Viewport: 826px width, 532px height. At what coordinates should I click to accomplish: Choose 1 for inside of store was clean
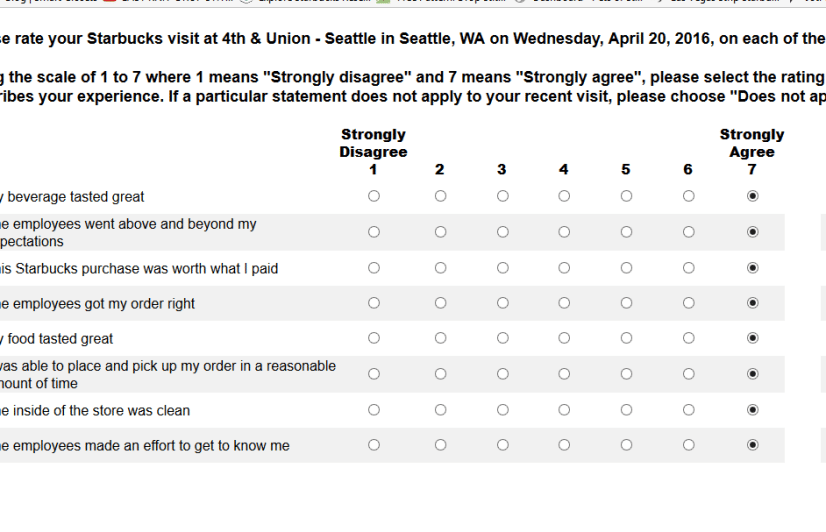coord(373,410)
